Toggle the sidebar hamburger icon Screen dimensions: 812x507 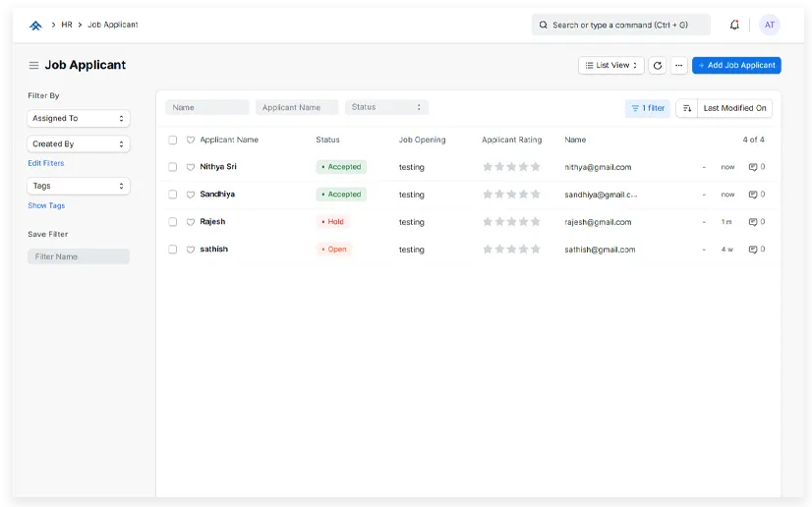click(x=33, y=66)
